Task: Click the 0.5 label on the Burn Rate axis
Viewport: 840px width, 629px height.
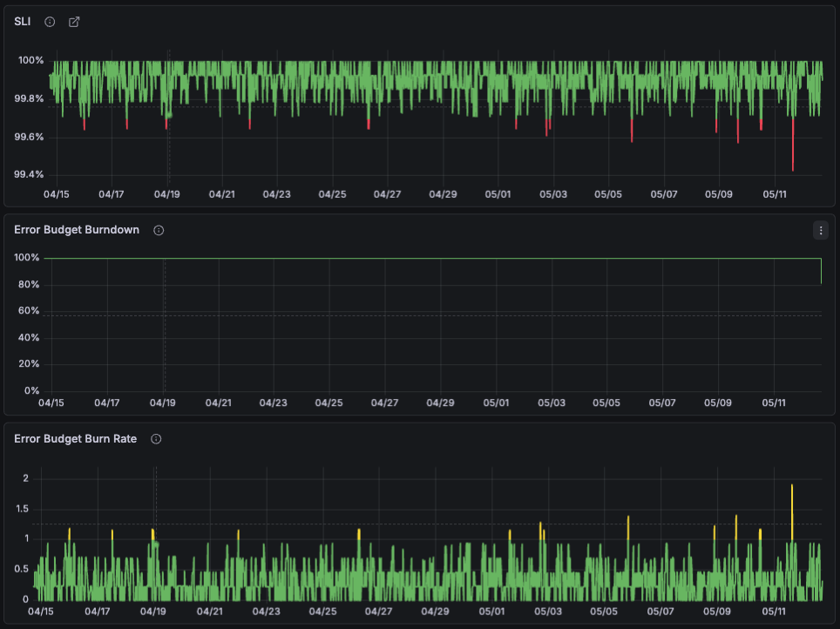Action: [22, 569]
